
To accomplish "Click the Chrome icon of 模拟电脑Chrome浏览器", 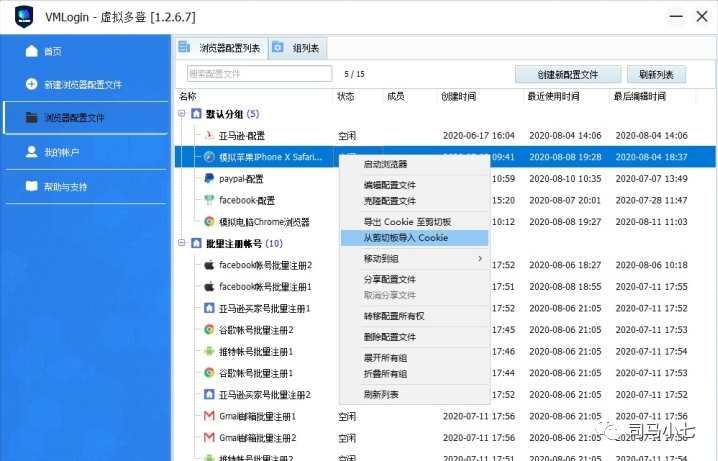I will 209,222.
